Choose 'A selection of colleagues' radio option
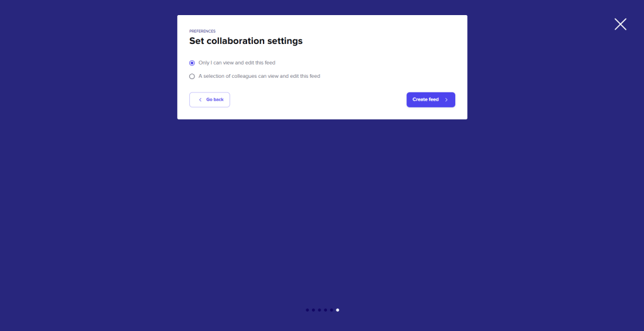This screenshot has width=644, height=331. (x=192, y=77)
